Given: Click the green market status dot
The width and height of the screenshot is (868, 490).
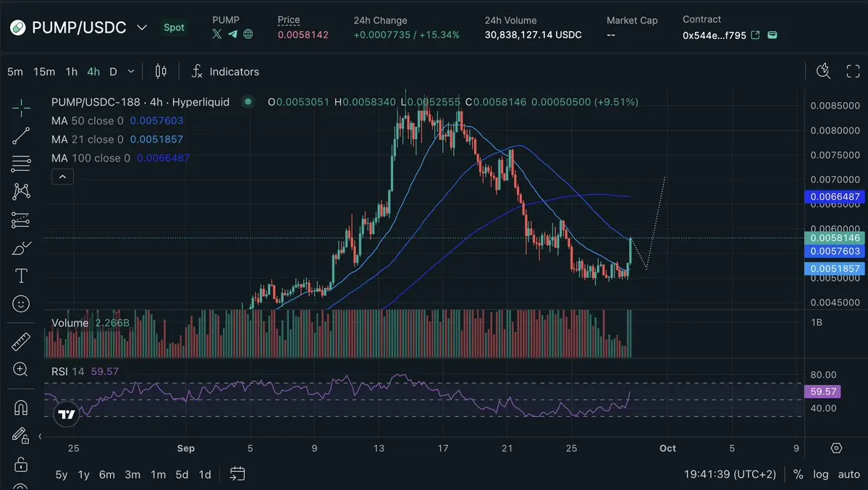Looking at the screenshot, I should (248, 101).
